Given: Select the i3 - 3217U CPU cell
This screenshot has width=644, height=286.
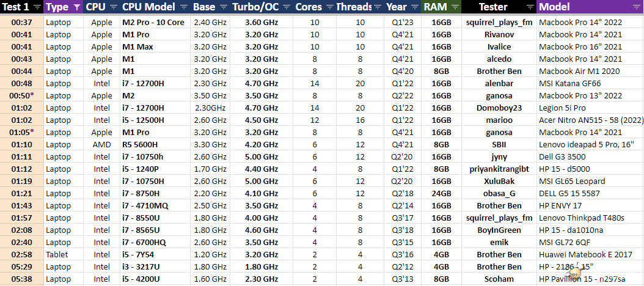Looking at the screenshot, I should click(155, 266).
